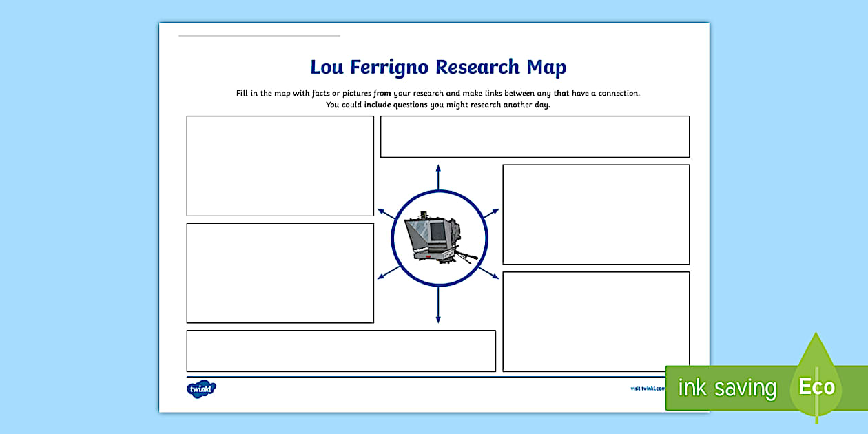The height and width of the screenshot is (434, 868).
Task: Select the middle-left research box
Action: [x=280, y=273]
